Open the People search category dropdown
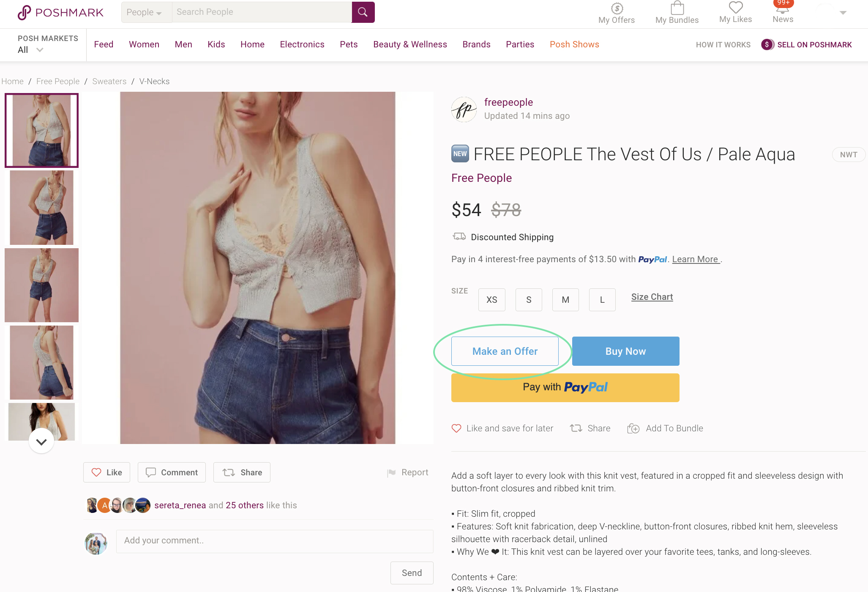This screenshot has height=592, width=868. click(145, 13)
